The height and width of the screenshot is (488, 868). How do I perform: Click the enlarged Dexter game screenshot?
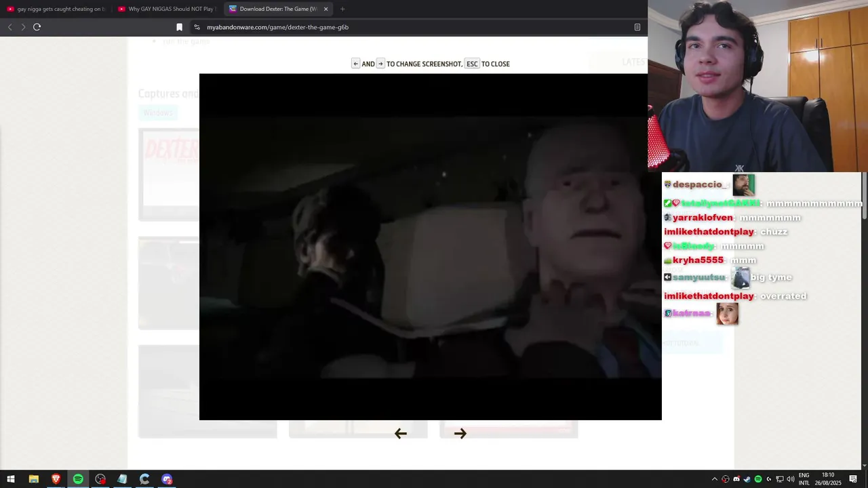pyautogui.click(x=430, y=247)
